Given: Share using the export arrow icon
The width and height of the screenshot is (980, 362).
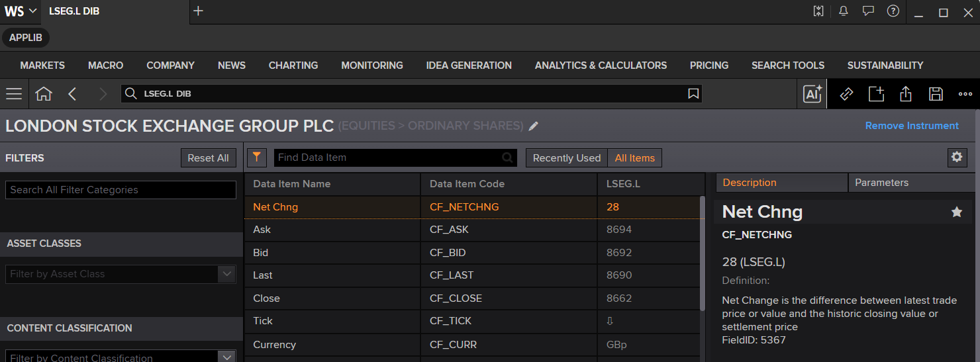Looking at the screenshot, I should tap(906, 94).
